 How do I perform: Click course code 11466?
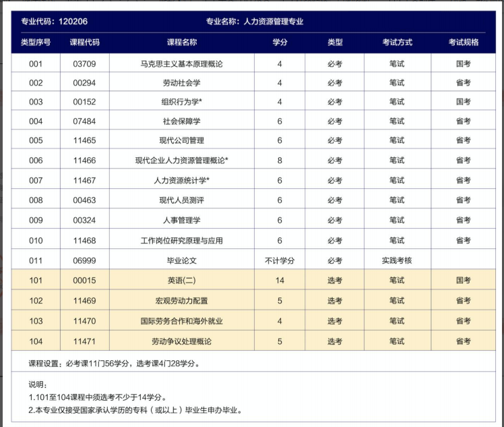[x=84, y=161]
